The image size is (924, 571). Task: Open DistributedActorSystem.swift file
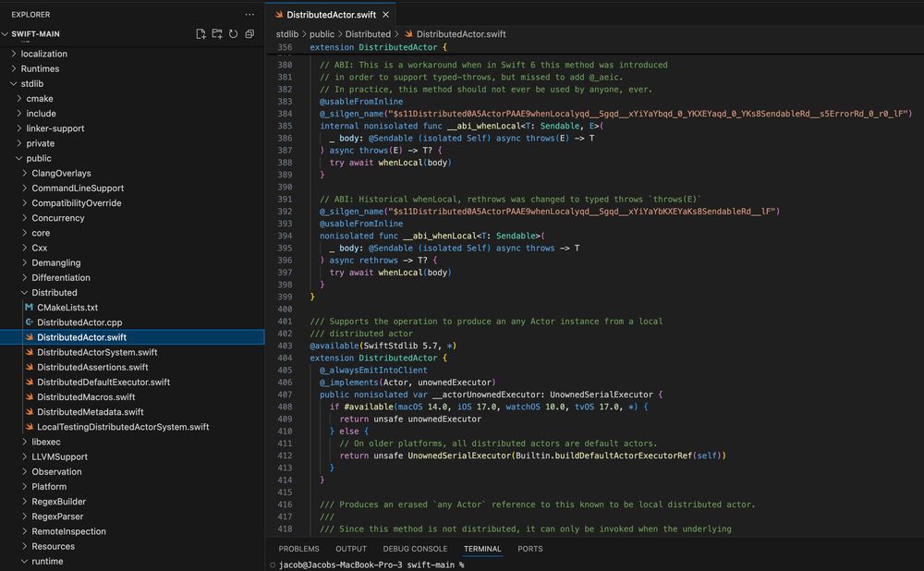[132, 352]
